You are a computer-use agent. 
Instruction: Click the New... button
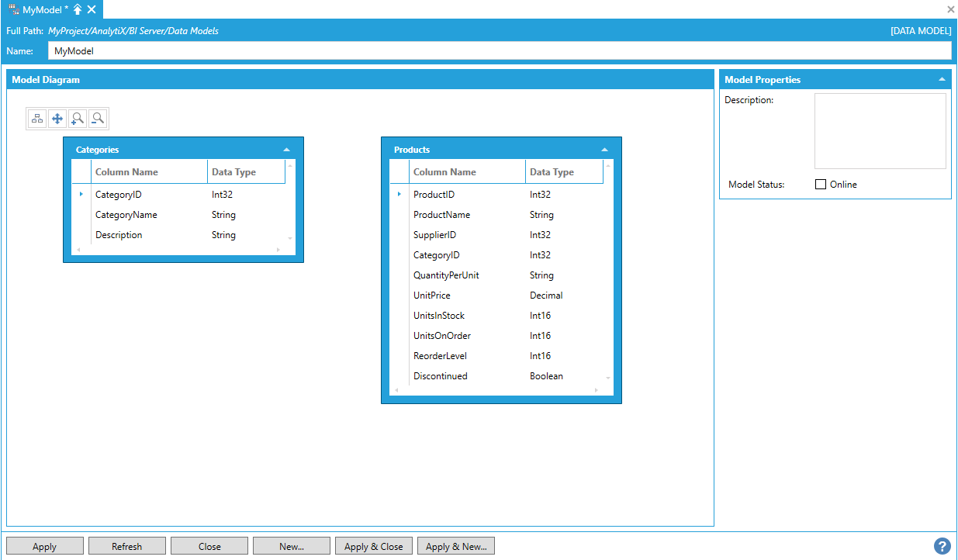coord(291,546)
